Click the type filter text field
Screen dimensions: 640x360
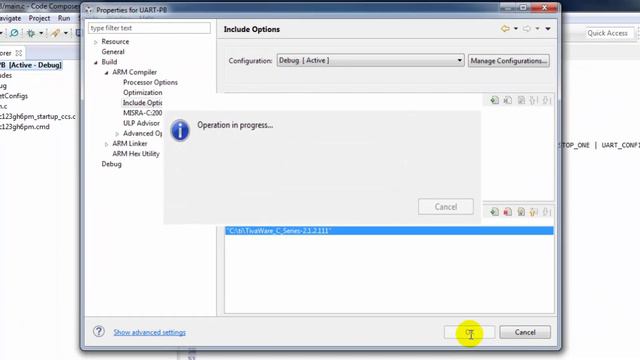coord(149,28)
